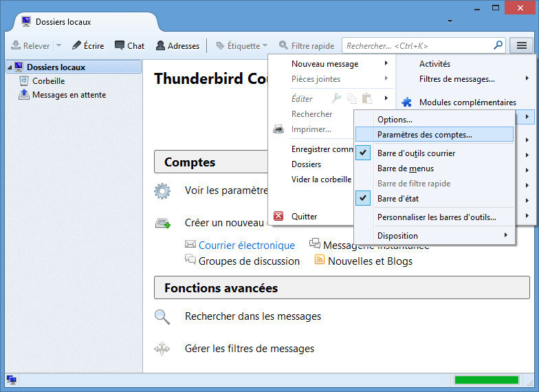Choose Rechercher in the app menu
539x392 pixels.
point(312,114)
